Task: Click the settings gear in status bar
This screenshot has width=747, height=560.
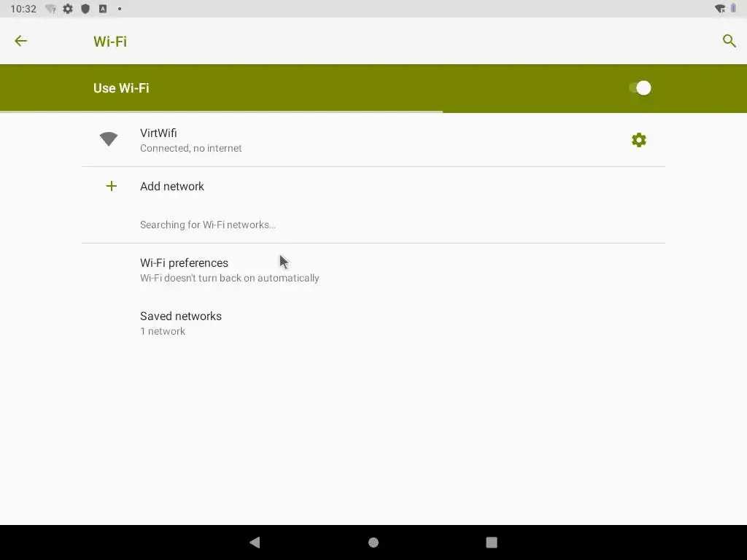Action: 68,9
